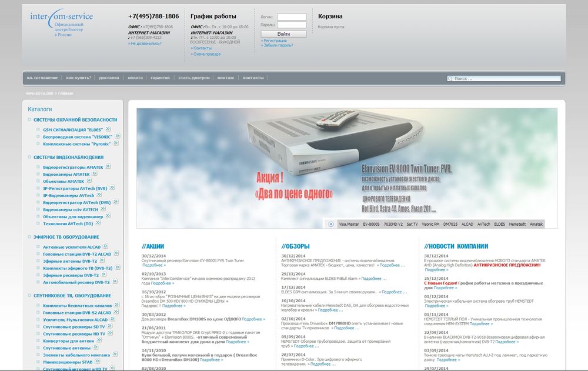This screenshot has height=371, width=588.
Task: Switch the banner to the Visa.Master slide
Action: coord(349,225)
